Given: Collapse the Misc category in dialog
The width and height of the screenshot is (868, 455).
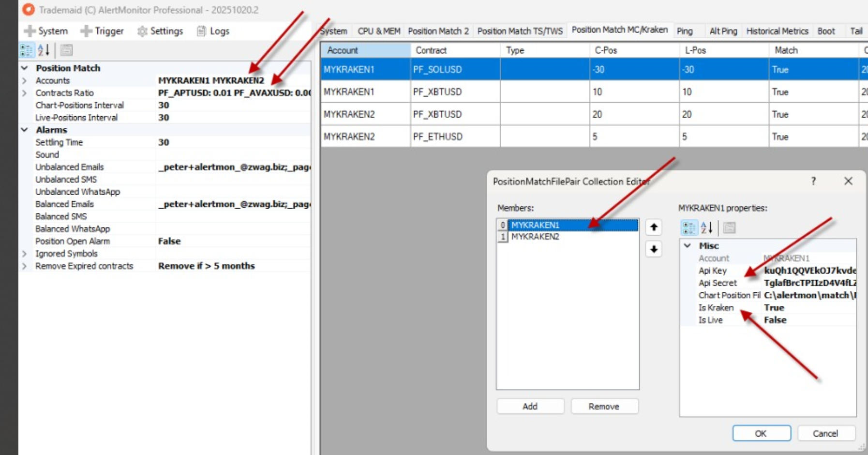Looking at the screenshot, I should pos(687,246).
